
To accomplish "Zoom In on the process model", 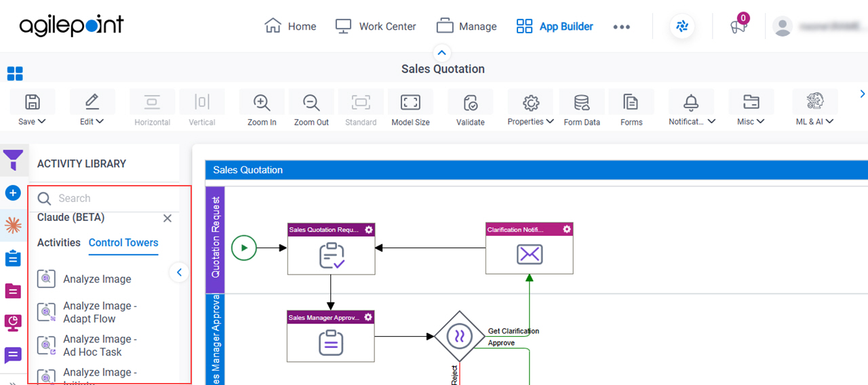I will [x=262, y=108].
